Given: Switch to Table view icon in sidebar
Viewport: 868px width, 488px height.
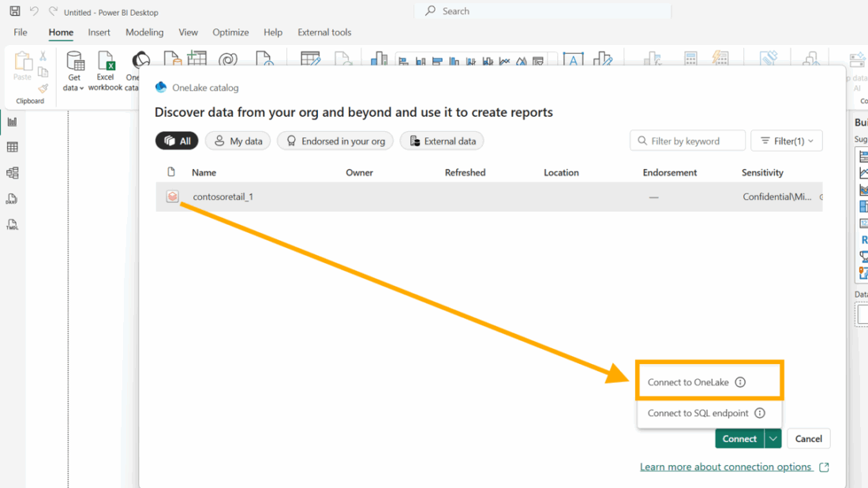Looking at the screenshot, I should [x=12, y=148].
